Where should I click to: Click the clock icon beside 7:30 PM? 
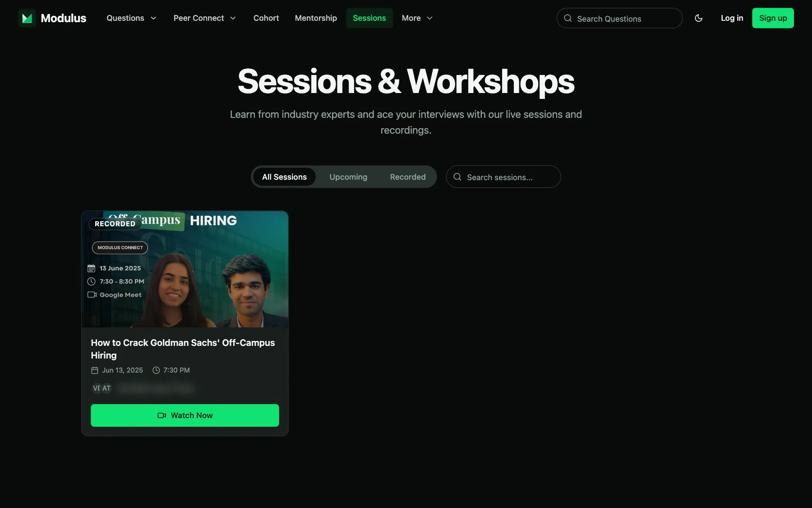(x=156, y=370)
